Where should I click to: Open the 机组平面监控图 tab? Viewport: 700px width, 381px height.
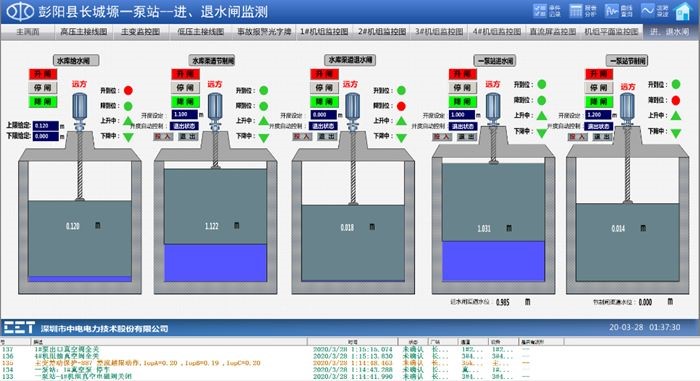611,32
